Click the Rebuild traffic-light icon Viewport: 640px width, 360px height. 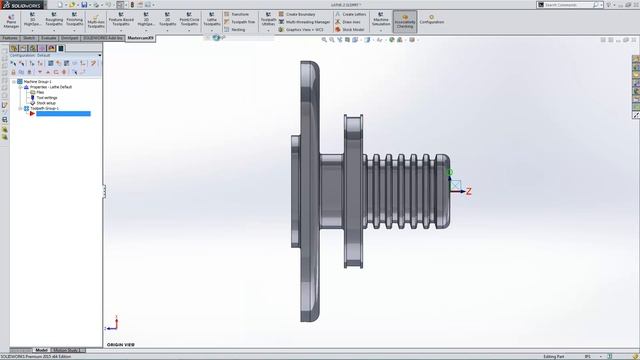coord(132,5)
